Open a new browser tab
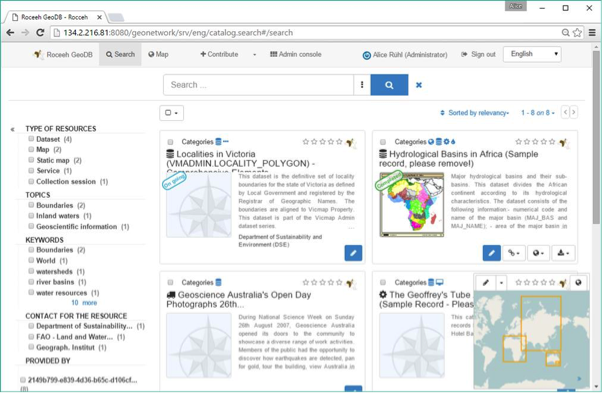This screenshot has width=602, height=393. (x=116, y=17)
